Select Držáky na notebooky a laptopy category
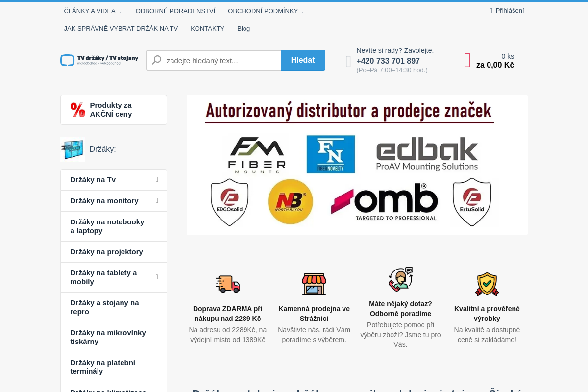Image resolution: width=588 pixels, height=392 pixels. (114, 226)
